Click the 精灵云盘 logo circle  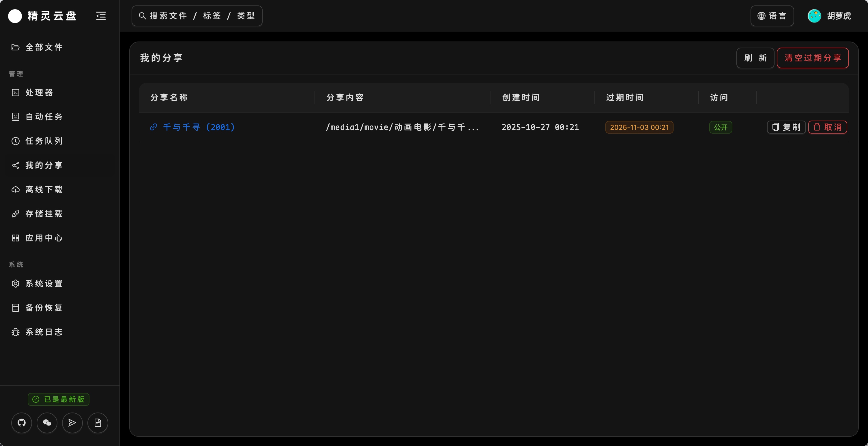pyautogui.click(x=15, y=16)
